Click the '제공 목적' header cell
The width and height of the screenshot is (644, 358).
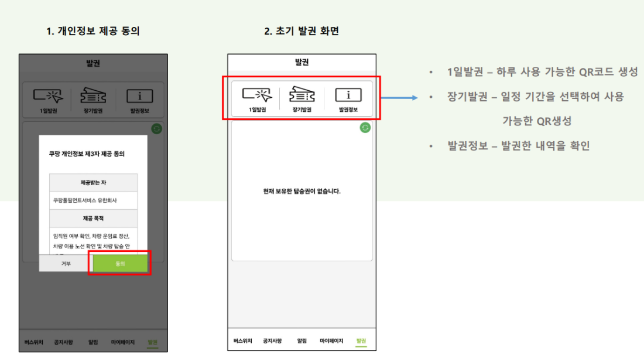(x=93, y=218)
